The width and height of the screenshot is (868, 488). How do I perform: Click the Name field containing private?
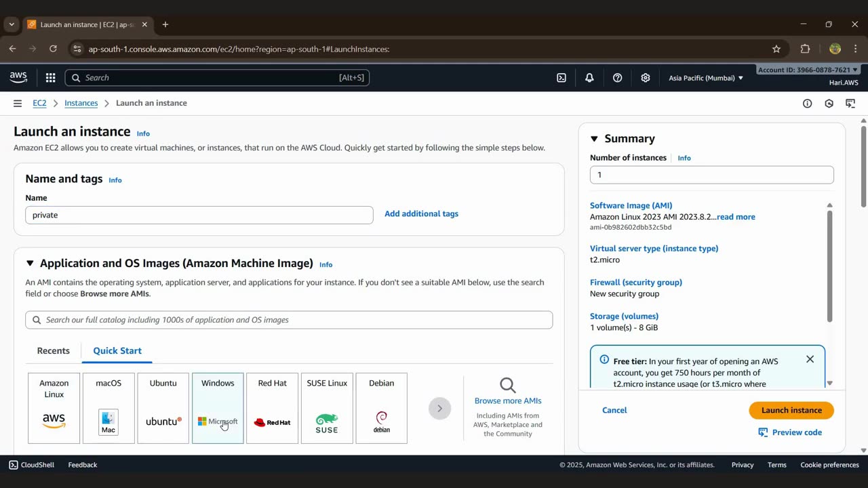coord(199,215)
